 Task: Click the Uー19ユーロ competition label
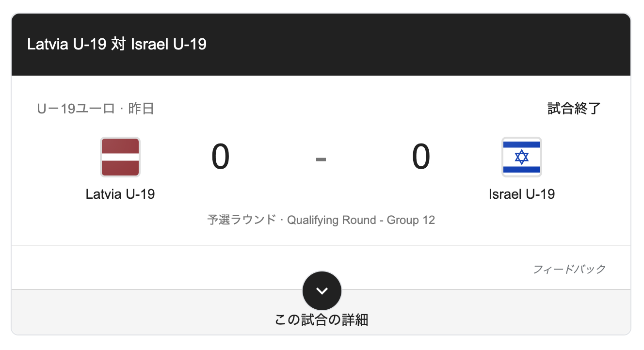click(76, 109)
